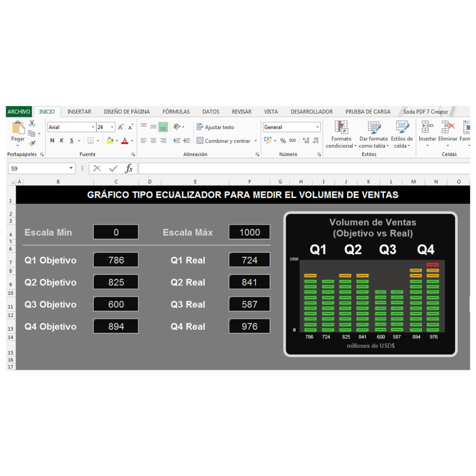Open the ARCHIVO menu

pyautogui.click(x=19, y=112)
